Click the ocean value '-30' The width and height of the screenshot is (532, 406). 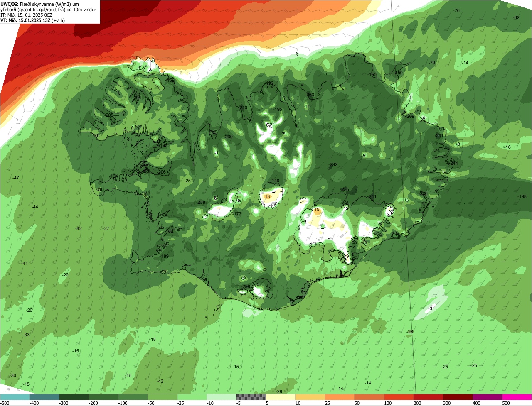(x=13, y=375)
